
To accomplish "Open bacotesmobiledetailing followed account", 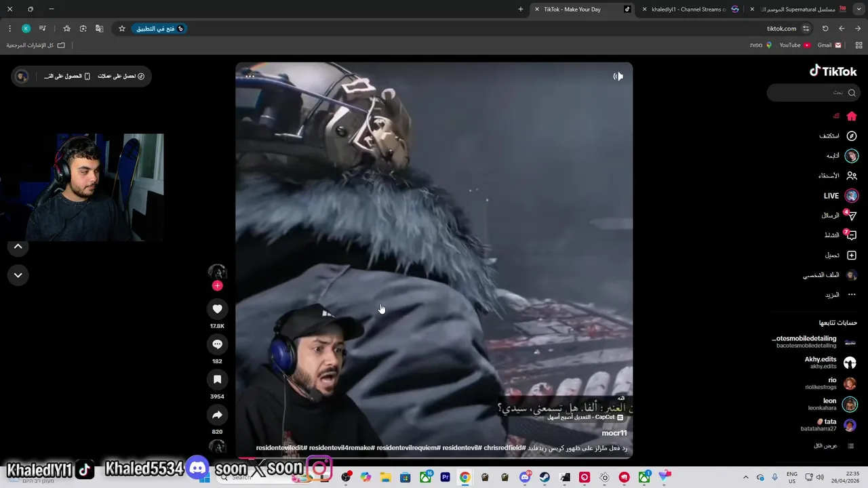I will pos(814,342).
